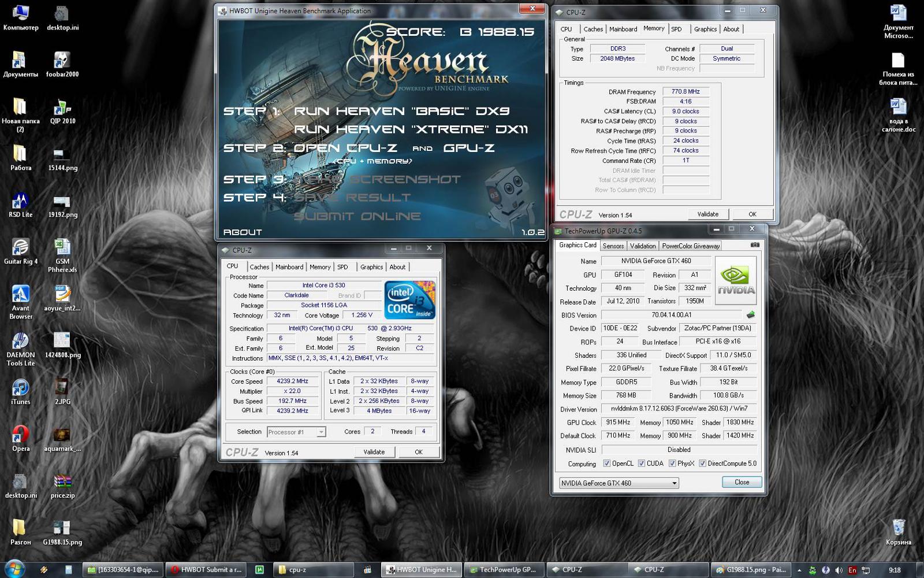Image resolution: width=924 pixels, height=578 pixels.
Task: Open PowerColor Giveaway tab in GPU-Z
Action: 691,246
